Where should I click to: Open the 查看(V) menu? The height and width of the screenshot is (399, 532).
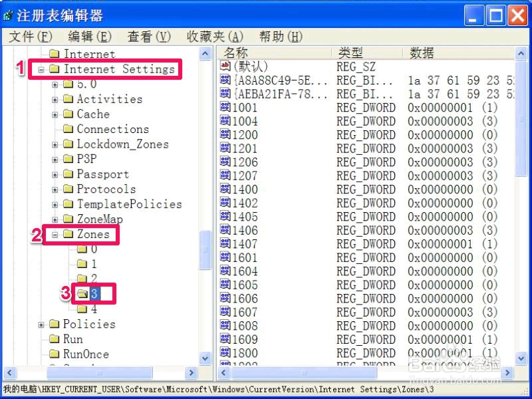(x=149, y=37)
